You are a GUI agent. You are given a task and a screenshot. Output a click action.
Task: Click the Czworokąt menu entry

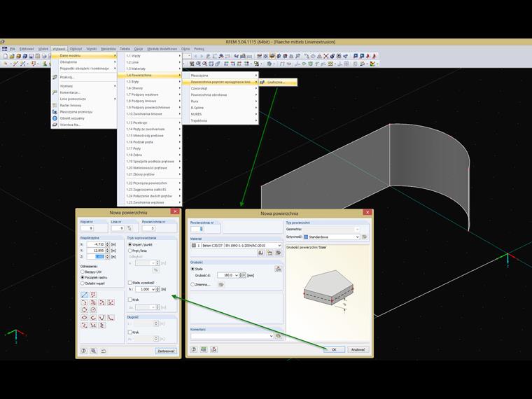point(220,88)
